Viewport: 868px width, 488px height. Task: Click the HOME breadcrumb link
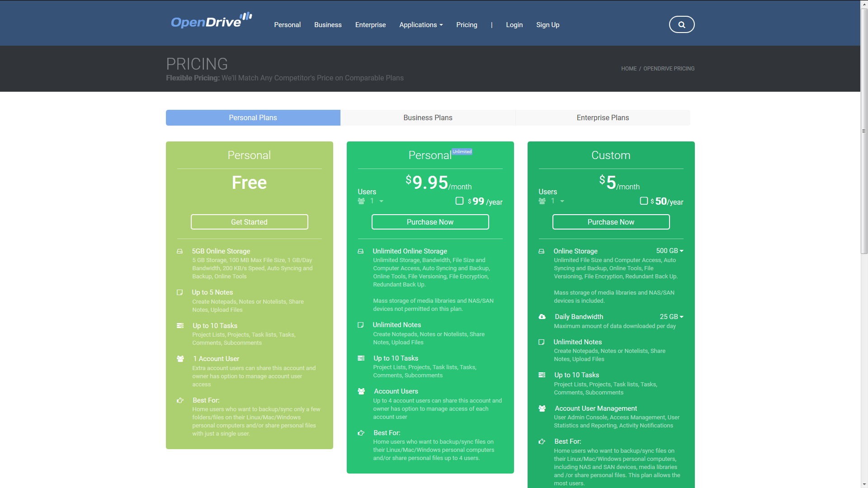pos(628,69)
